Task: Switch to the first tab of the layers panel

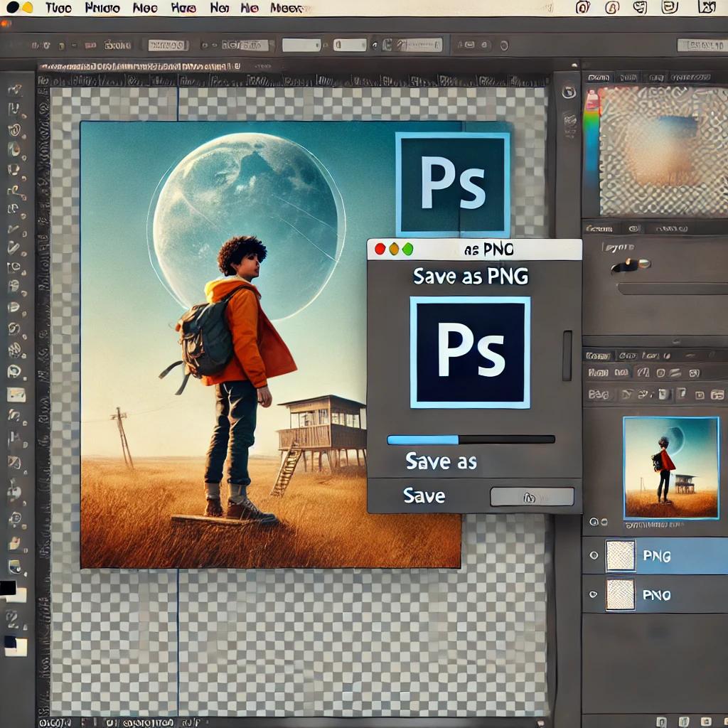Action: point(597,356)
